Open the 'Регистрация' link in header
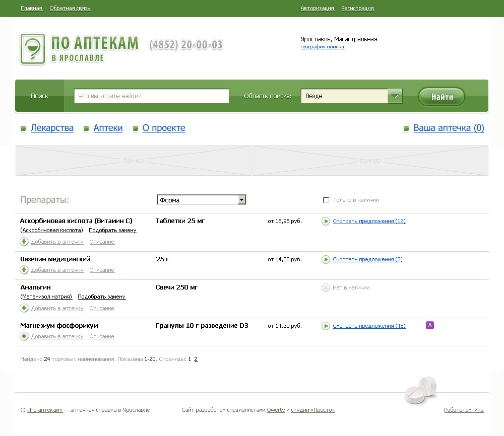The width and height of the screenshot is (504, 436). point(357,8)
